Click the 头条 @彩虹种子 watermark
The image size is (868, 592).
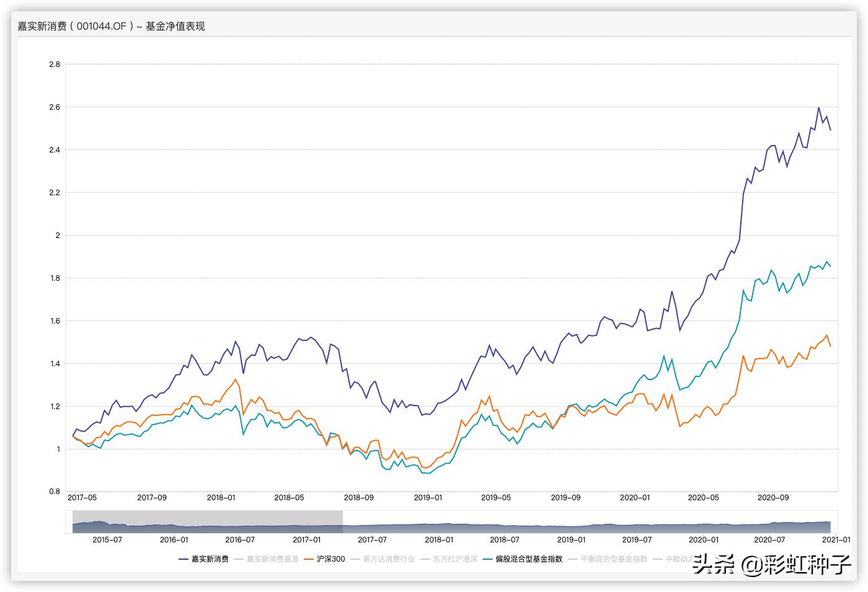[771, 564]
